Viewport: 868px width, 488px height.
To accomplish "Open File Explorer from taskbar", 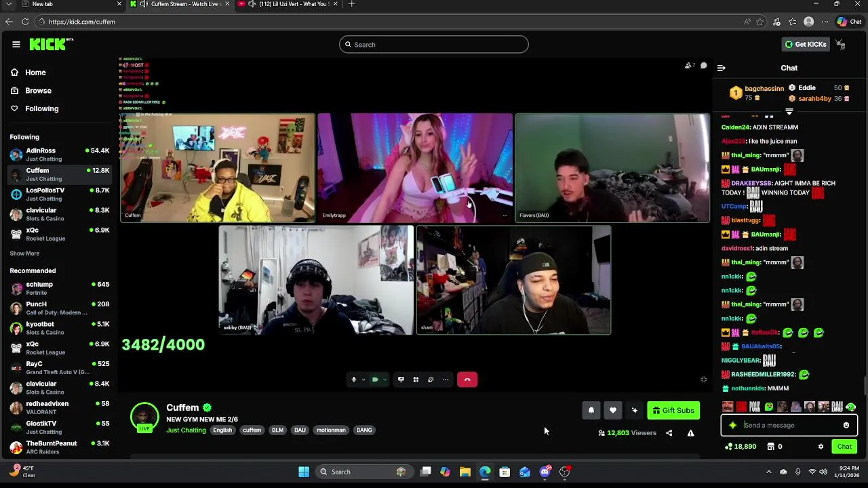I will click(465, 472).
